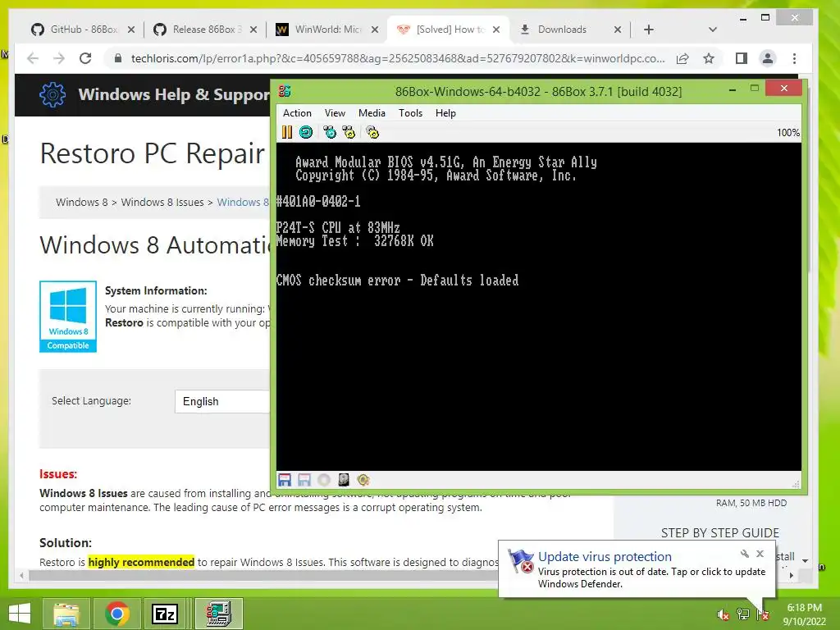Click the 86Box title bar app icon
Screen dimensions: 840x630
click(285, 91)
